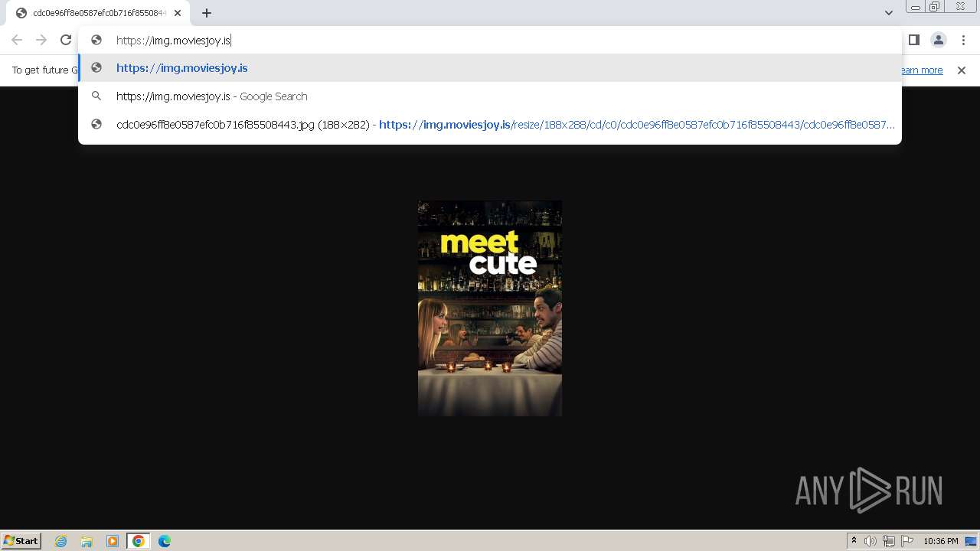The image size is (980, 551).
Task: Click the Chrome taskbar icon
Action: click(139, 541)
